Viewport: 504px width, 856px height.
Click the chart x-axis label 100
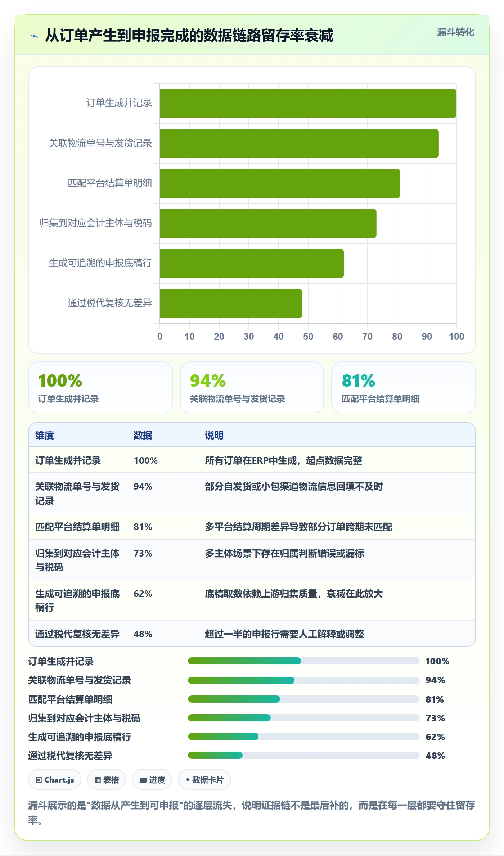point(456,337)
